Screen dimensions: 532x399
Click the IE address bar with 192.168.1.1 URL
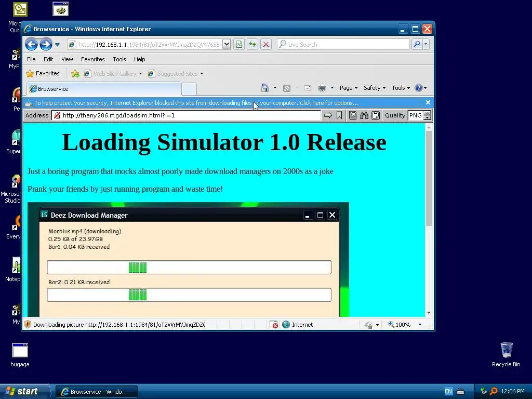(145, 45)
